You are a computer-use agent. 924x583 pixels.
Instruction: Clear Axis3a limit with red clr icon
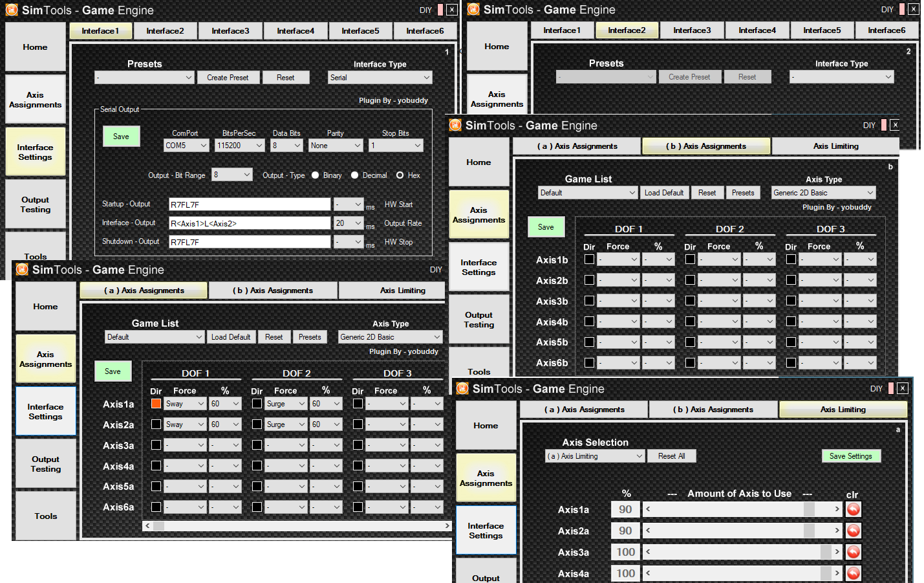(x=854, y=552)
